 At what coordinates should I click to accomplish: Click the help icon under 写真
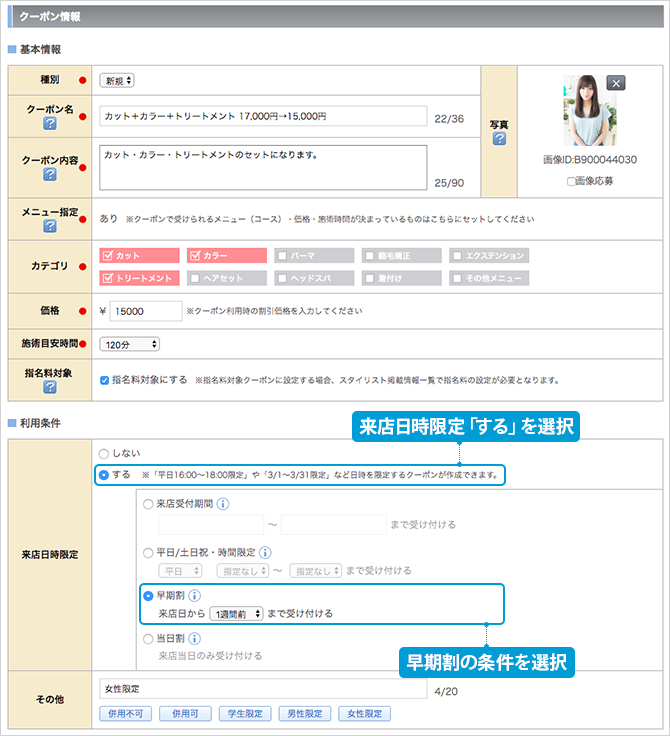499,139
